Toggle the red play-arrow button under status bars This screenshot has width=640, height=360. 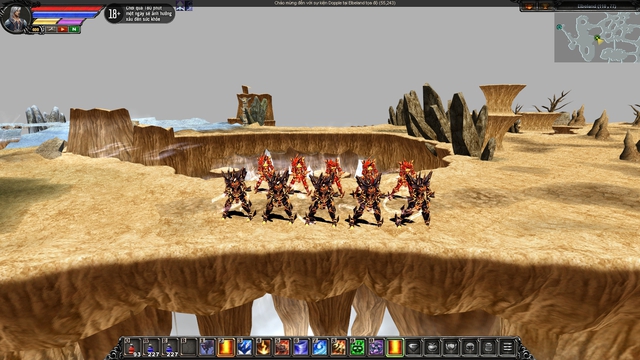(62, 29)
